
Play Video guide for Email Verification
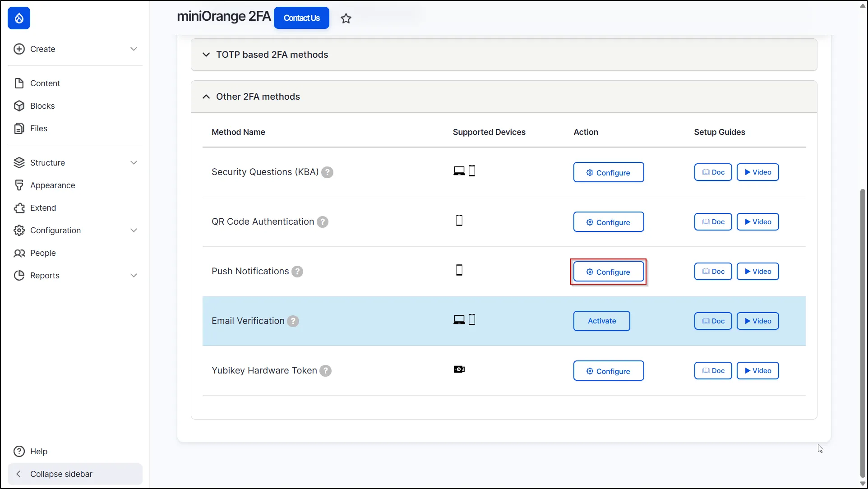(758, 321)
